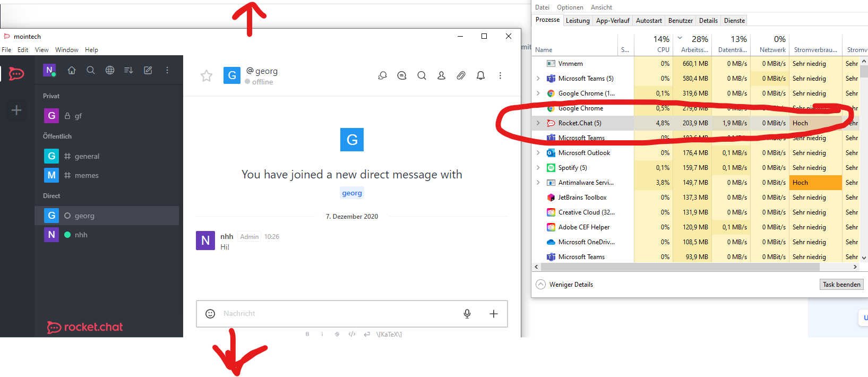The image size is (868, 377).
Task: Open the discussions icon in chat header
Action: [402, 75]
